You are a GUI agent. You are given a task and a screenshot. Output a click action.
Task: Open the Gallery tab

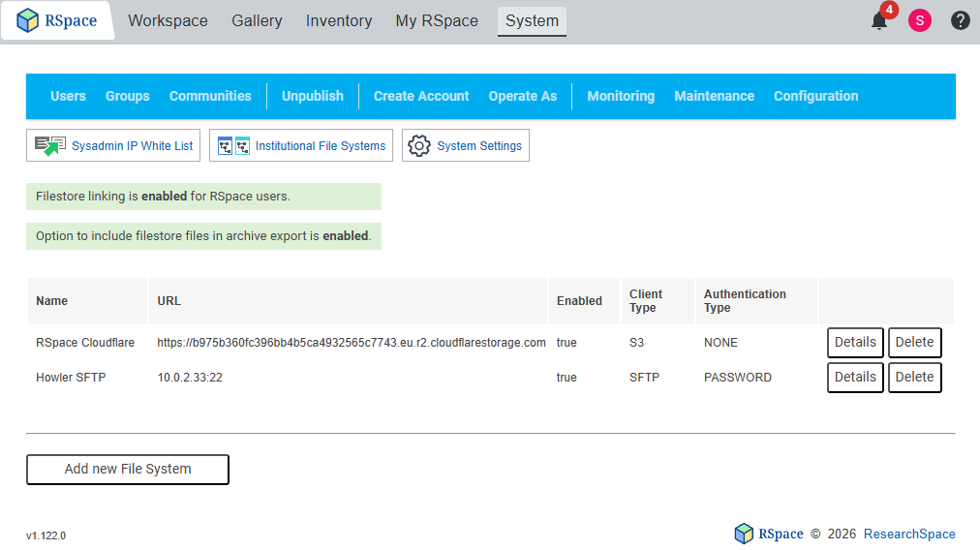point(257,20)
